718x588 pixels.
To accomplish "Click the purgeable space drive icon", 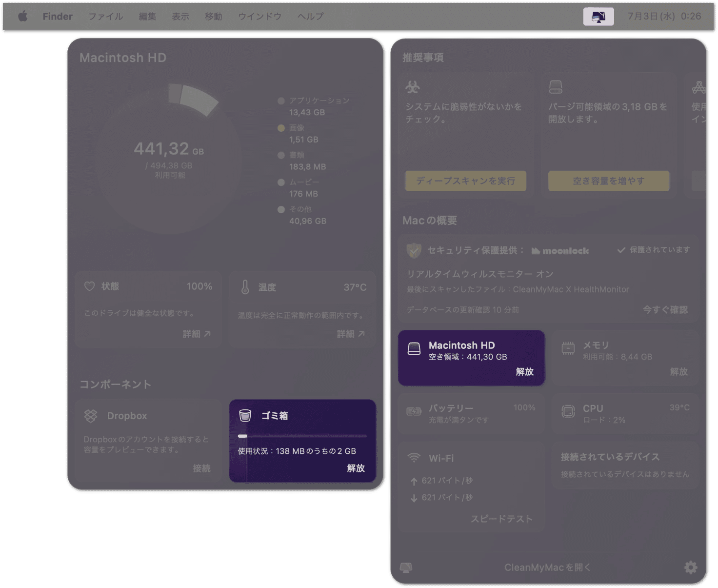I will coord(556,87).
